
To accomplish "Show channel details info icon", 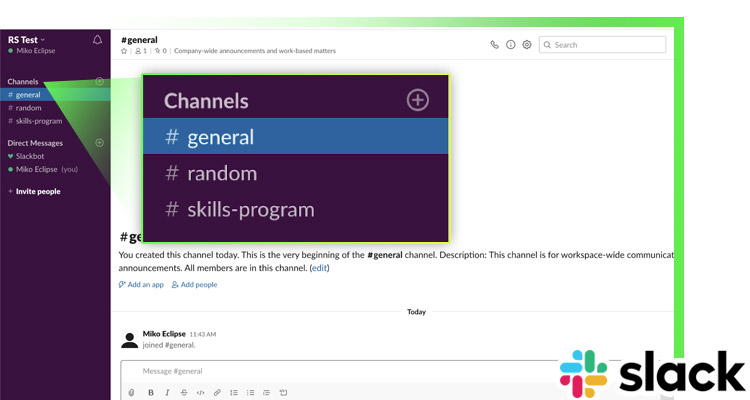I will pyautogui.click(x=511, y=44).
